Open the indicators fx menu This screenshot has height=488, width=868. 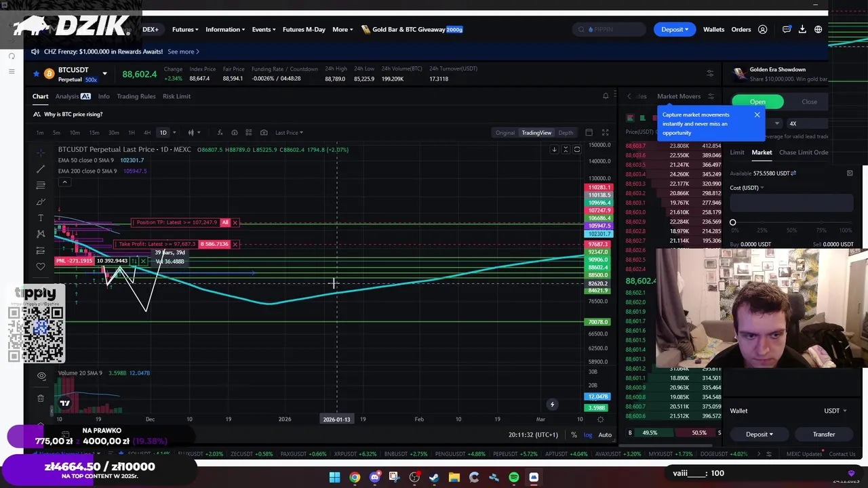coord(219,132)
